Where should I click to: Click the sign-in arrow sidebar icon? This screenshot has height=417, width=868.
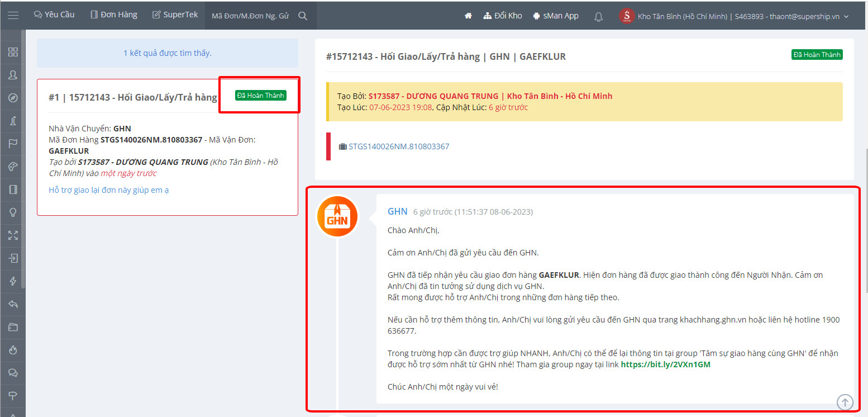point(13,258)
